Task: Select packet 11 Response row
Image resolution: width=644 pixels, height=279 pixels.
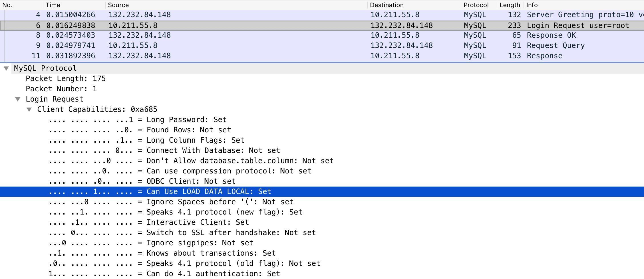Action: pyautogui.click(x=322, y=56)
